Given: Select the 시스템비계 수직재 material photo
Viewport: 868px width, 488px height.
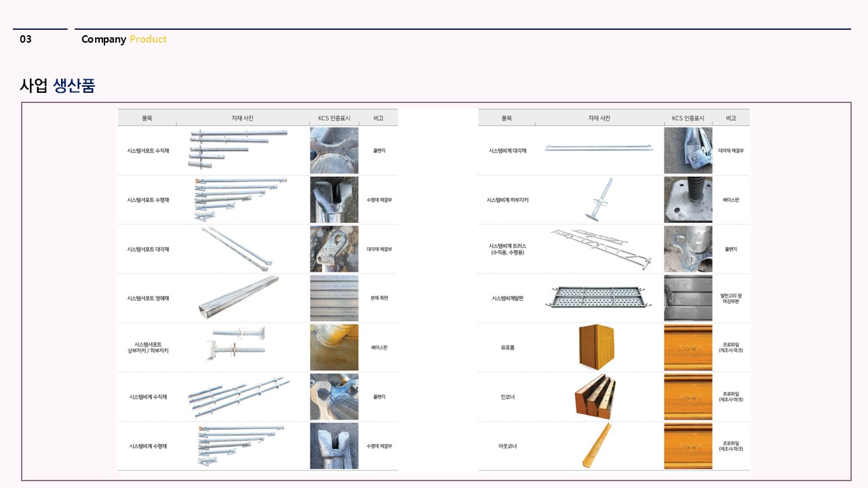Looking at the screenshot, I should click(x=238, y=396).
